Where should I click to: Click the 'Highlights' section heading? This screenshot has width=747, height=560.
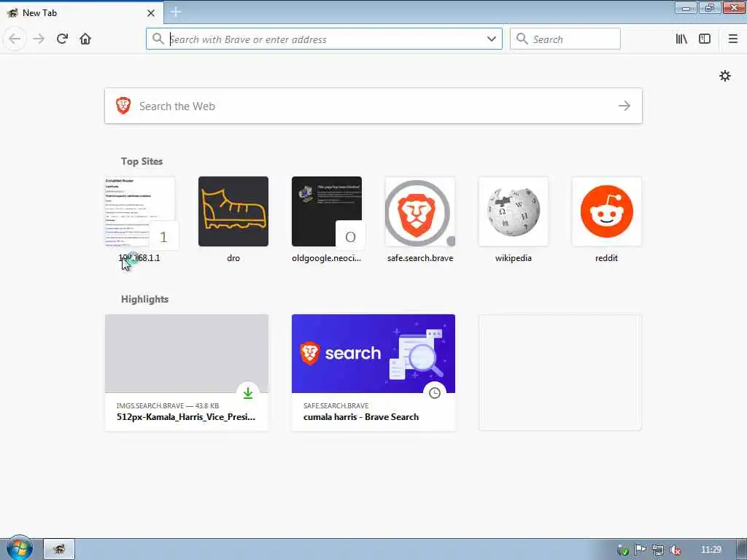click(x=145, y=299)
